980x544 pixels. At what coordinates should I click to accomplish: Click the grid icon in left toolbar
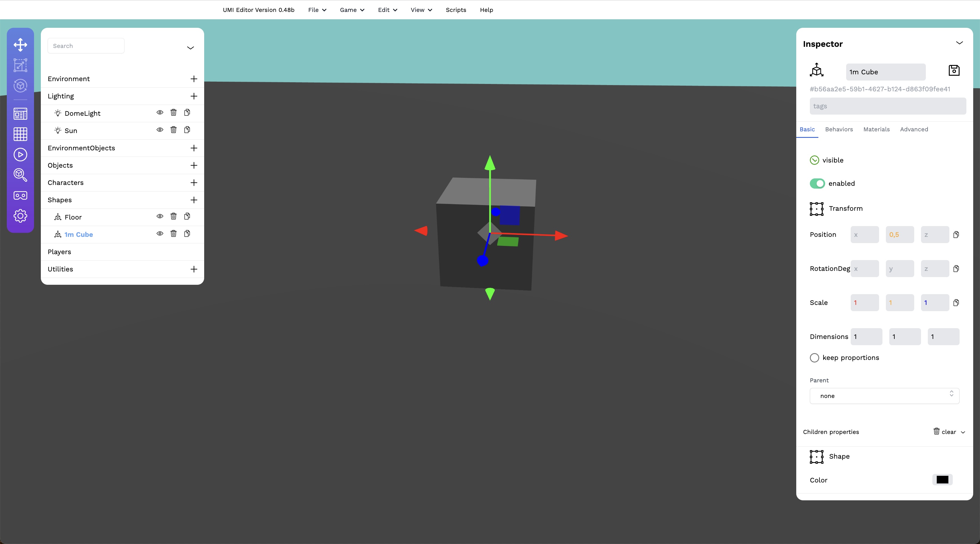click(x=20, y=134)
